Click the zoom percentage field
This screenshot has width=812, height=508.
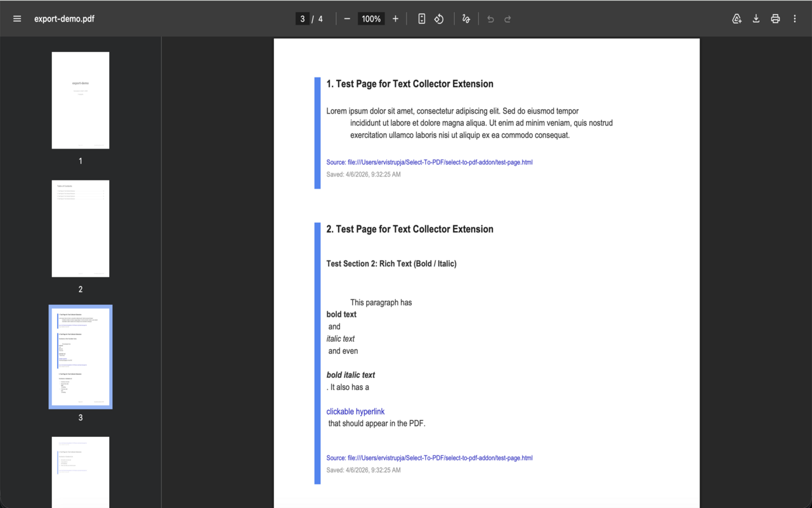point(370,18)
